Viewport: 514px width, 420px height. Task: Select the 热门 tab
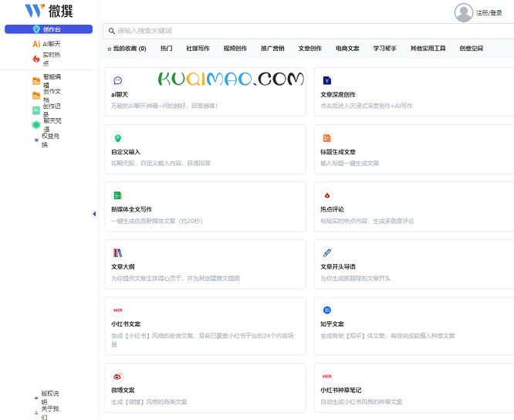pyautogui.click(x=166, y=49)
